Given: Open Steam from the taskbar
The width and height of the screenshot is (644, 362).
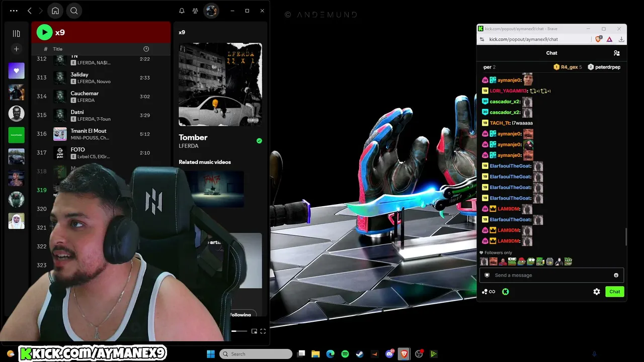Looking at the screenshot, I should (x=360, y=354).
